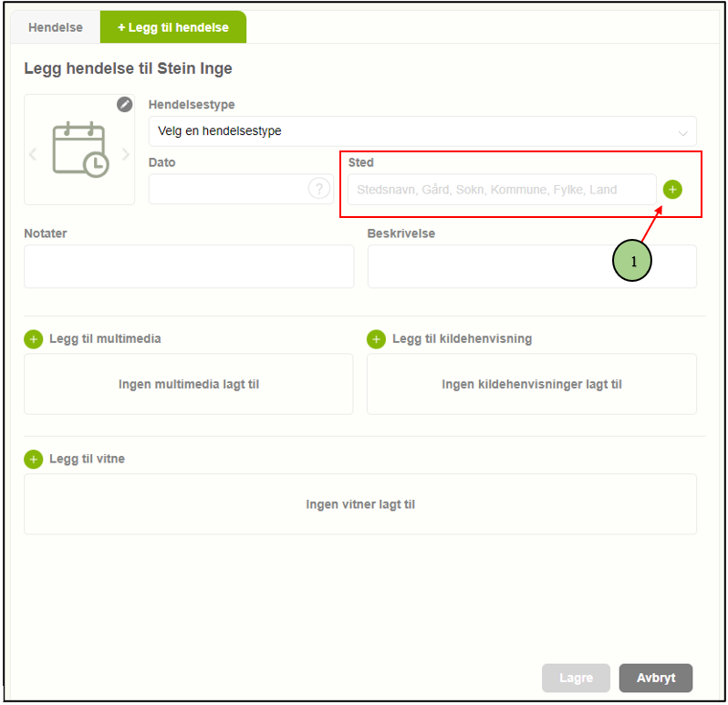Click the calendar clock event icon
728x705 pixels.
click(x=79, y=150)
